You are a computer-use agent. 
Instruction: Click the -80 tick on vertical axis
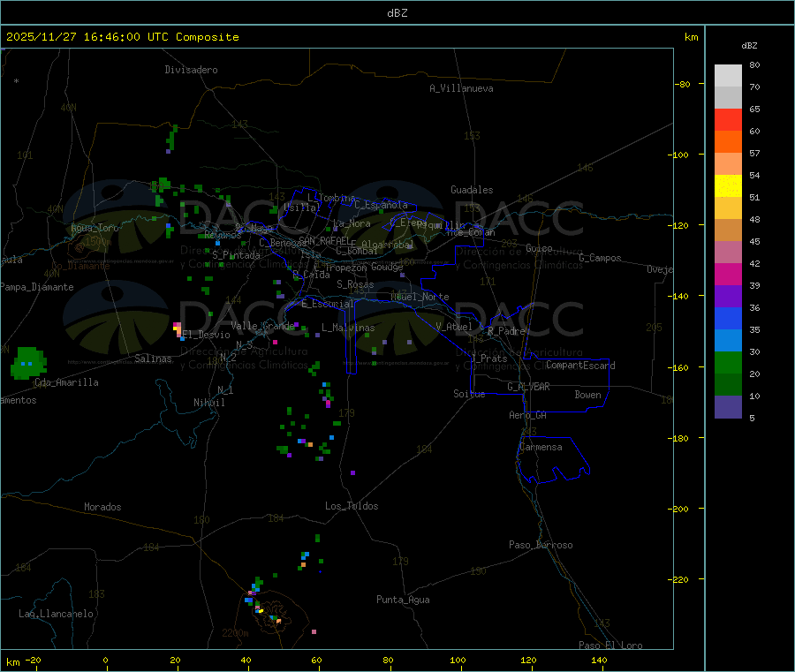coord(682,84)
